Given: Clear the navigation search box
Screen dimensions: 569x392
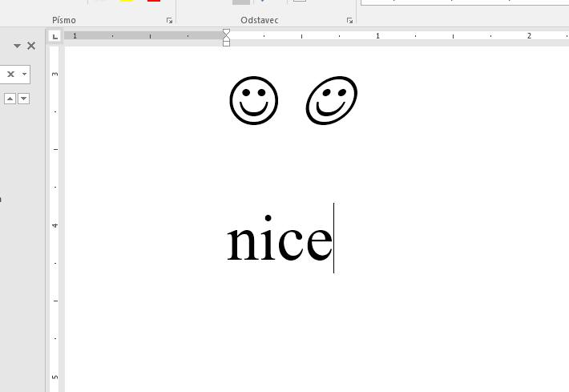Looking at the screenshot, I should pyautogui.click(x=11, y=74).
